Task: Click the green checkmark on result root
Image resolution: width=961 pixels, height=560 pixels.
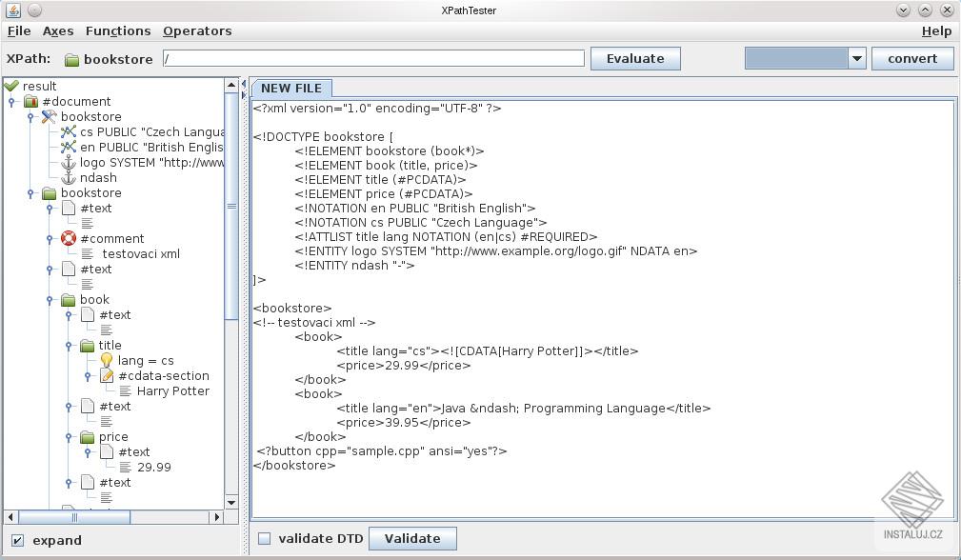Action: point(11,86)
